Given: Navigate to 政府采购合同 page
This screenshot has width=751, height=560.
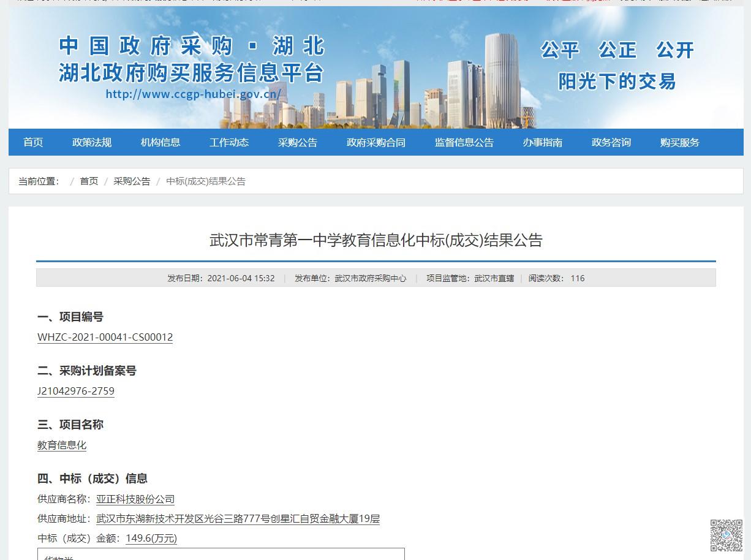Looking at the screenshot, I should coord(376,142).
